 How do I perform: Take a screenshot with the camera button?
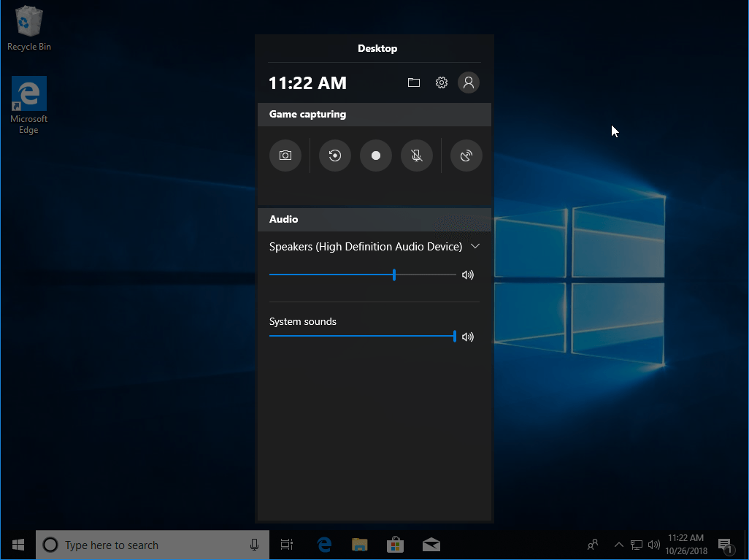tap(285, 156)
